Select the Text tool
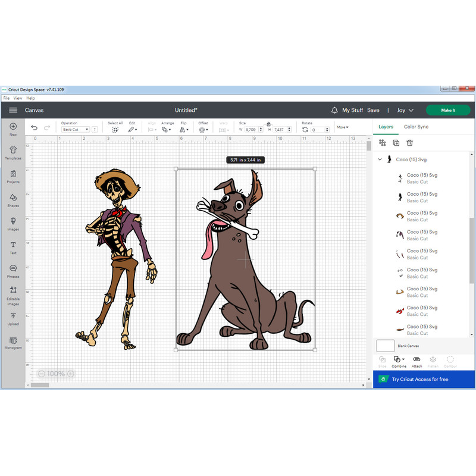Screen dimensions: 476x476 point(12,245)
